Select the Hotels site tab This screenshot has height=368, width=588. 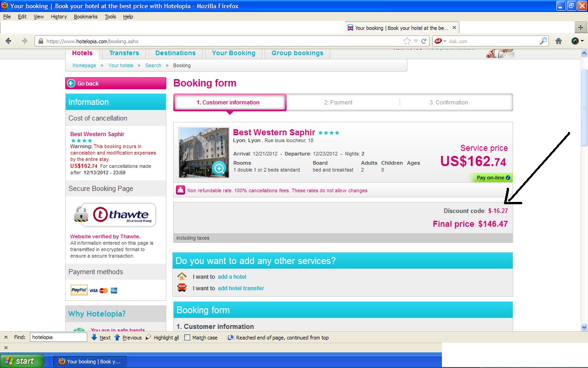click(82, 53)
